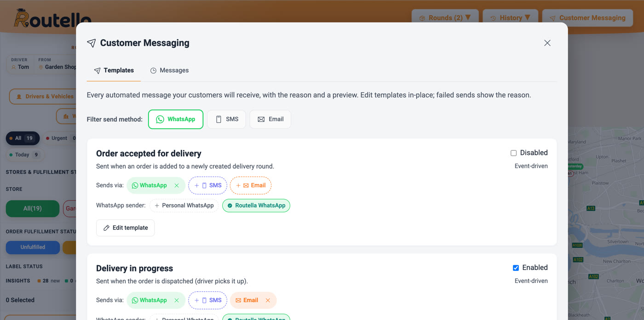This screenshot has width=644, height=320.
Task: Select the All 19 orders filter
Action: [x=23, y=138]
